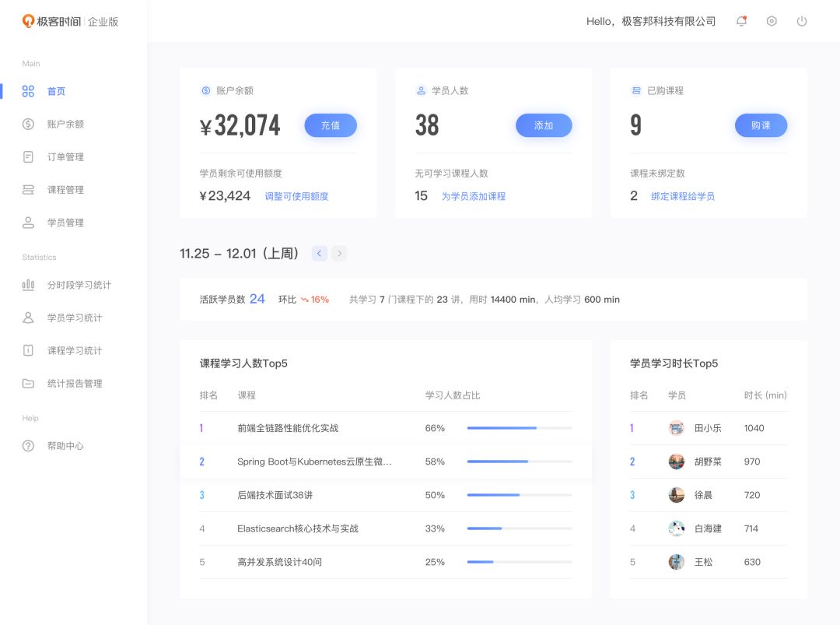The image size is (840, 625).
Task: Click the 33% progress bar for Elasticsearch course
Action: (520, 528)
